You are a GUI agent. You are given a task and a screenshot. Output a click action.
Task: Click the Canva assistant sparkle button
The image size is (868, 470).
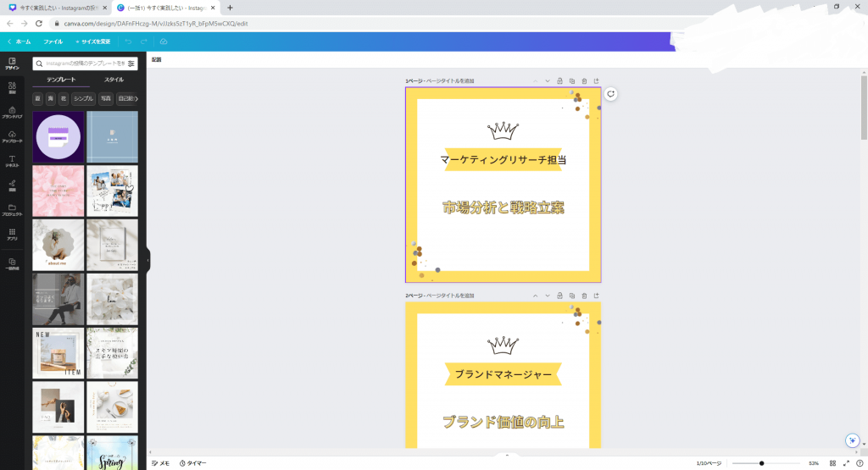853,440
